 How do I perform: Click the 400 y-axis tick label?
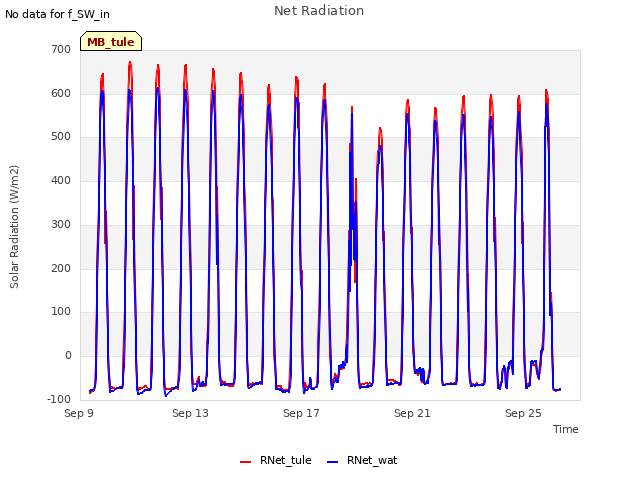point(61,180)
